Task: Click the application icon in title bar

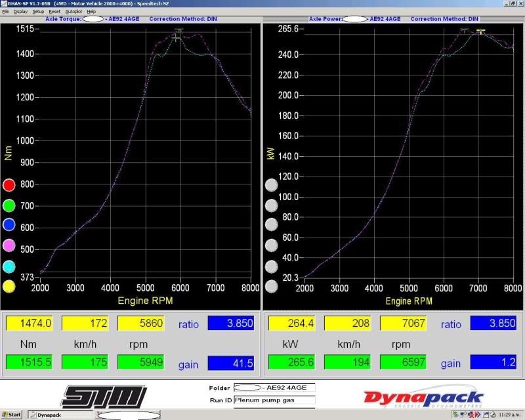Action: point(4,3)
